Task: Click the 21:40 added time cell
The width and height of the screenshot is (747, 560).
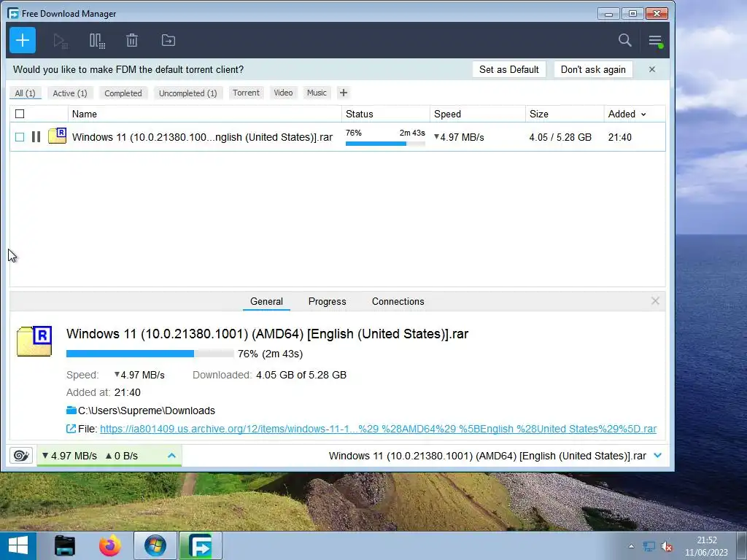Action: click(620, 137)
